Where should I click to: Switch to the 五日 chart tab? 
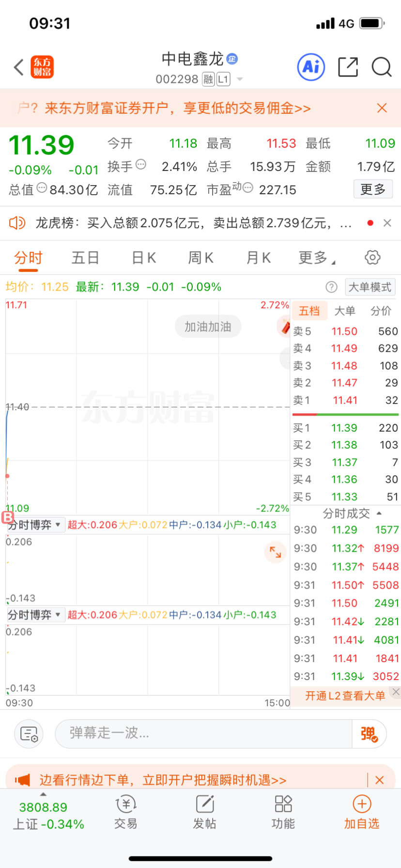(85, 258)
